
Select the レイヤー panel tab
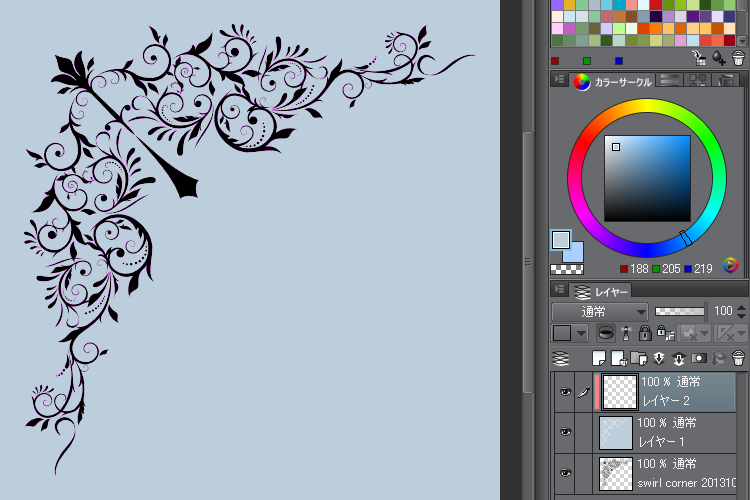[x=600, y=291]
